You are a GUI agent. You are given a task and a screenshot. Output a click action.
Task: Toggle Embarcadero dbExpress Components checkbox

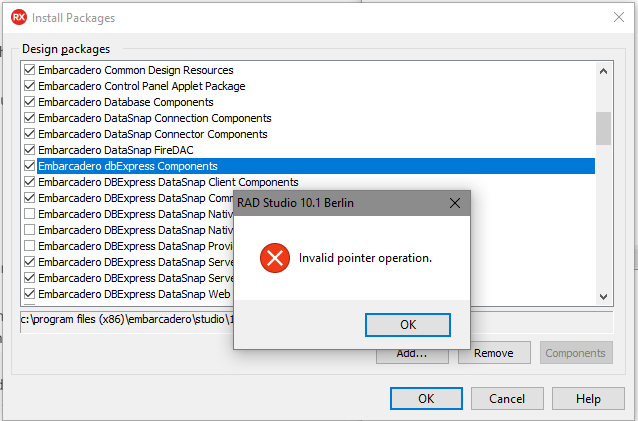tap(29, 166)
